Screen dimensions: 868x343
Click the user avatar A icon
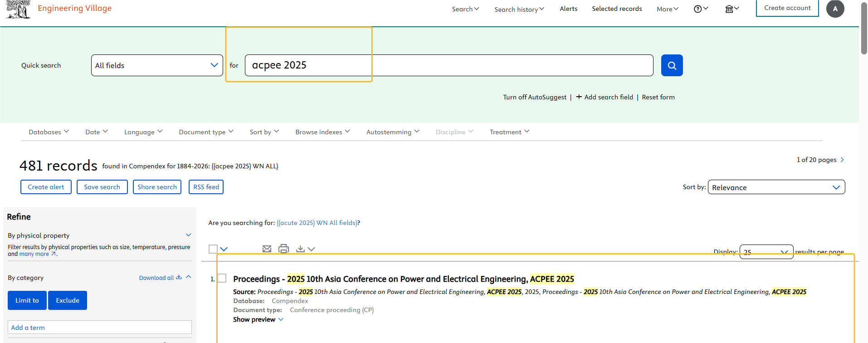[835, 9]
